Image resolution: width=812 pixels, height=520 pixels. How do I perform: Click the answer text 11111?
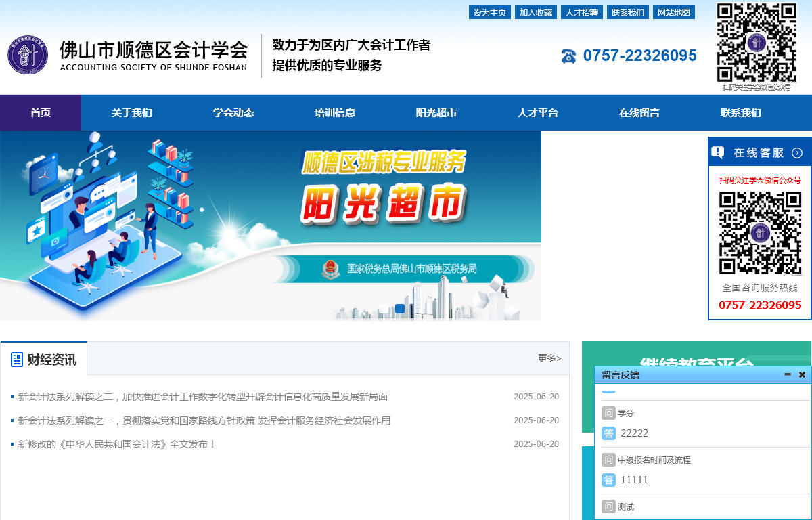pos(634,480)
